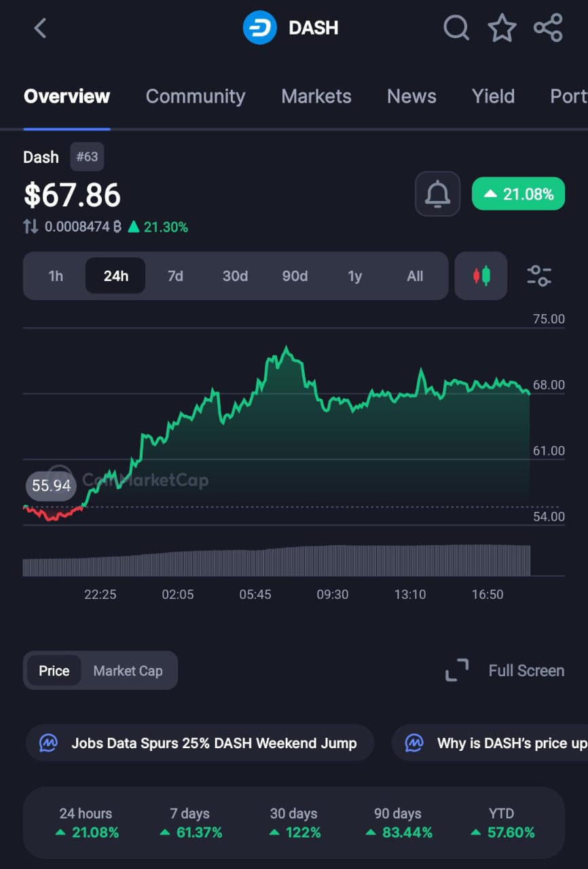The image size is (588, 869).
Task: Tap the YTD 57.60% stat
Action: point(502,822)
